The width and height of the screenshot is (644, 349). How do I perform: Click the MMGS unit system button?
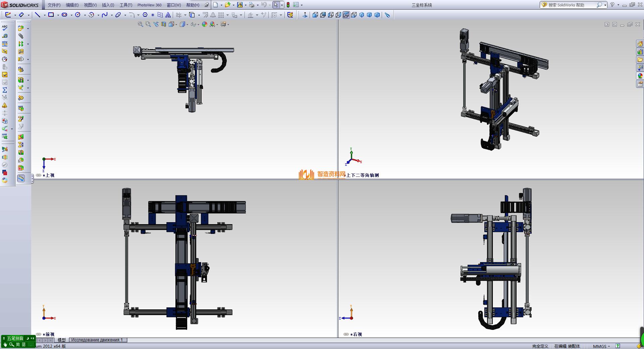tap(599, 346)
